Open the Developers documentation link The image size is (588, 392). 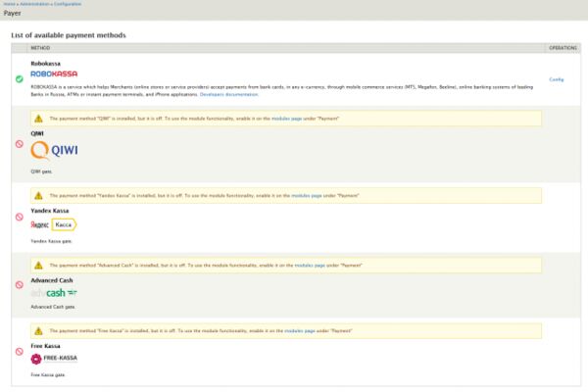[228, 94]
